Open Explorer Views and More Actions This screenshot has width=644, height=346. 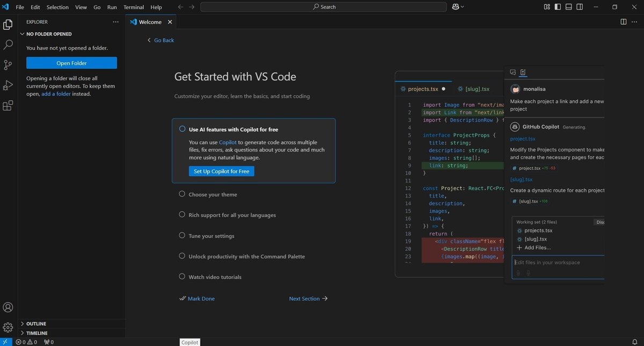pyautogui.click(x=115, y=22)
